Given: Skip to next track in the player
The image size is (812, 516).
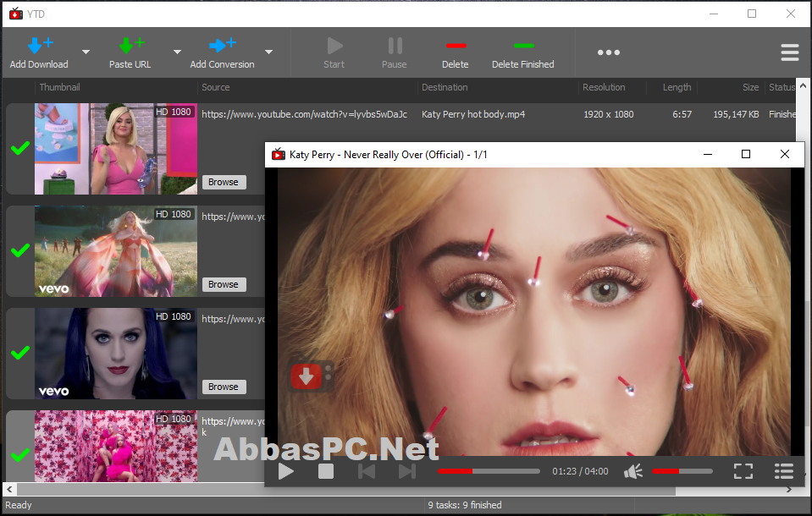Looking at the screenshot, I should (407, 471).
